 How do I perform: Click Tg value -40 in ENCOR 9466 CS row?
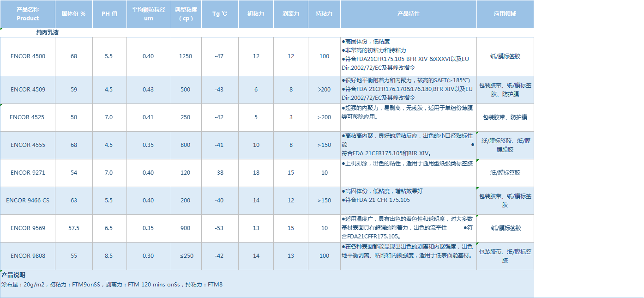(x=219, y=201)
